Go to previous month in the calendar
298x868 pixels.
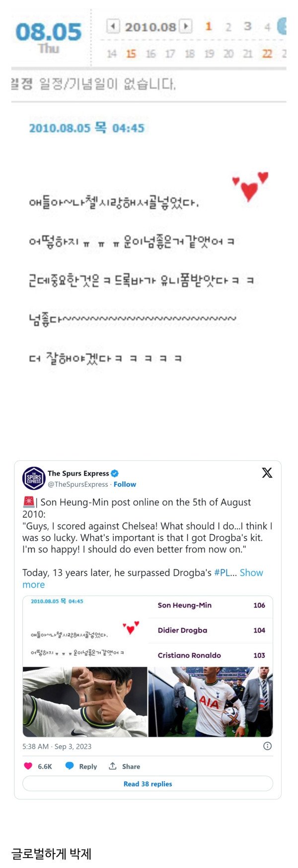point(113,26)
